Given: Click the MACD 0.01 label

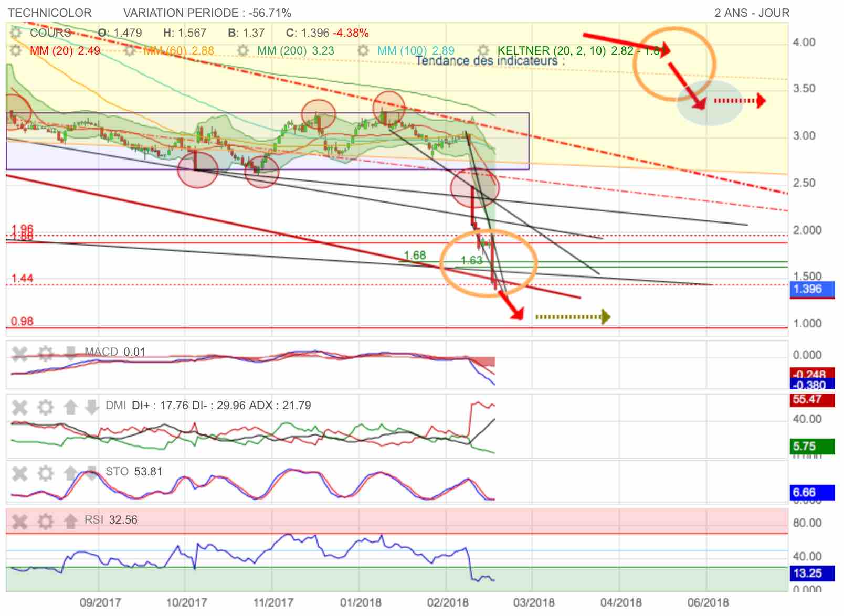Looking at the screenshot, I should pyautogui.click(x=114, y=352).
